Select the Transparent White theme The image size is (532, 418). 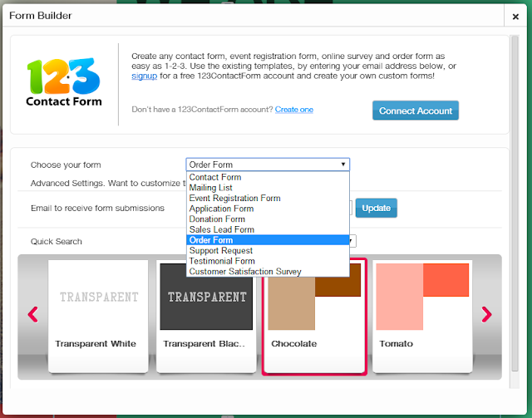click(98, 317)
